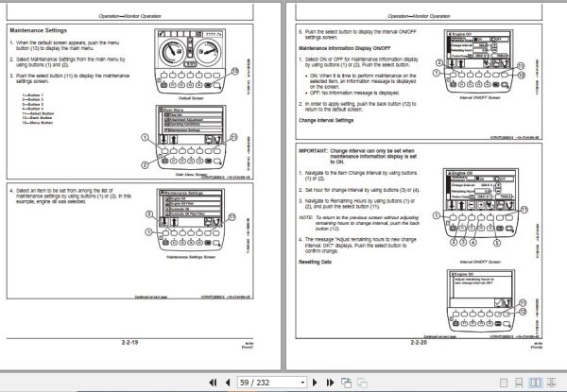The image size is (567, 392).
Task: Open the page number dropdown arrow
Action: (x=302, y=383)
